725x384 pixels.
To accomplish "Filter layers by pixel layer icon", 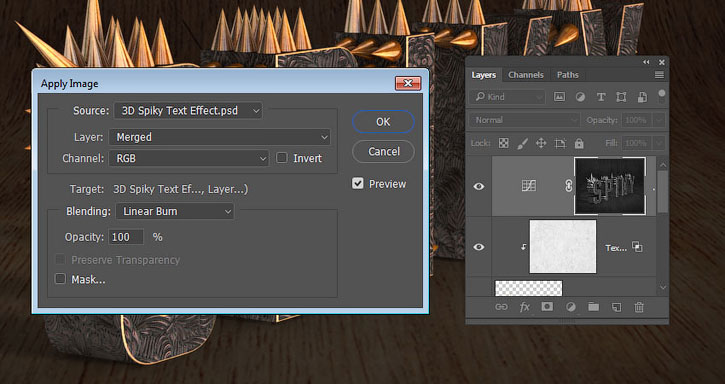I will (559, 97).
